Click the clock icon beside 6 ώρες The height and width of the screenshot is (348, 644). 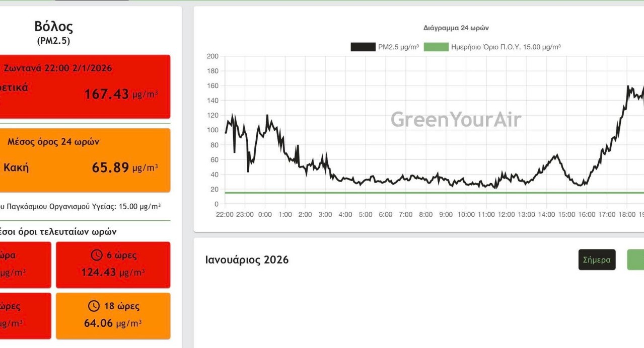tap(96, 255)
